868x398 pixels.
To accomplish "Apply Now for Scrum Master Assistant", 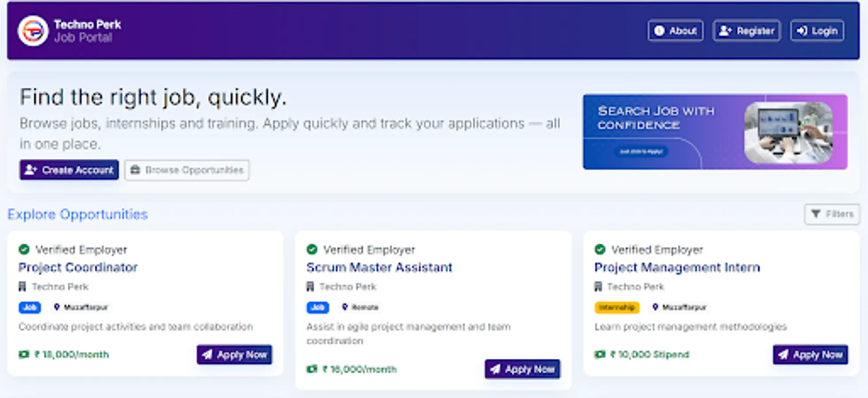I will coord(522,369).
